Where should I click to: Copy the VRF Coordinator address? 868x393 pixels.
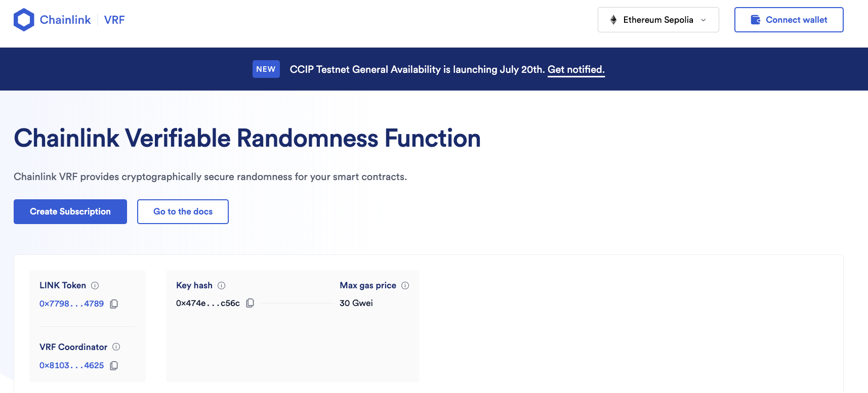114,366
